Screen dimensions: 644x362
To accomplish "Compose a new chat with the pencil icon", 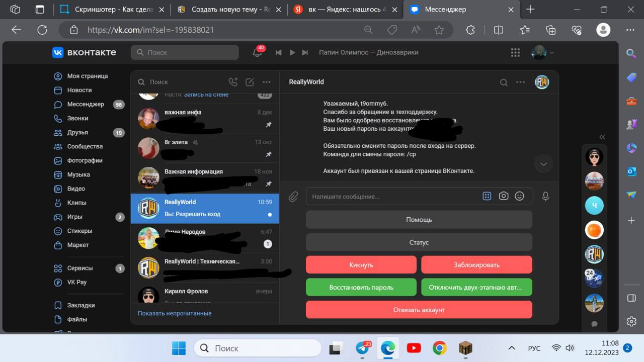I will point(250,82).
